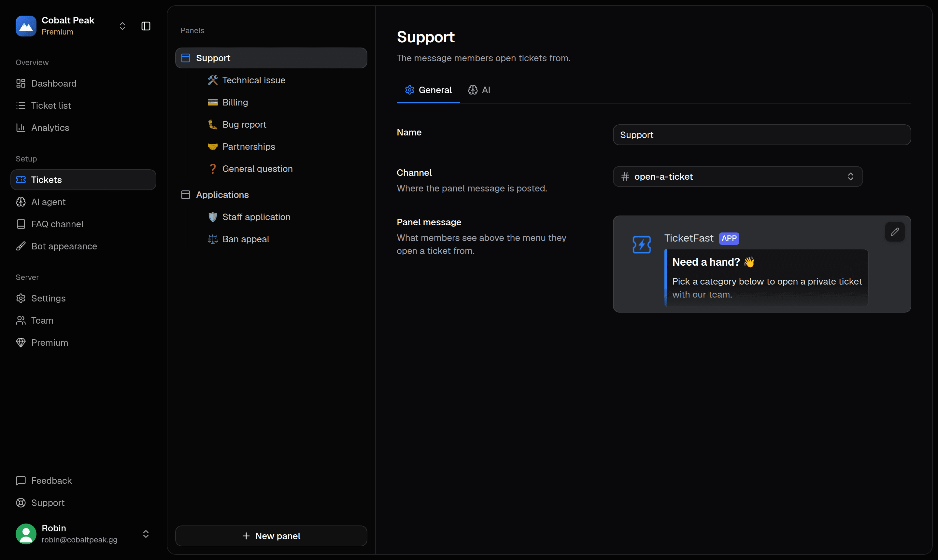The image size is (938, 560).
Task: Open Support link at sidebar bottom
Action: click(83, 503)
